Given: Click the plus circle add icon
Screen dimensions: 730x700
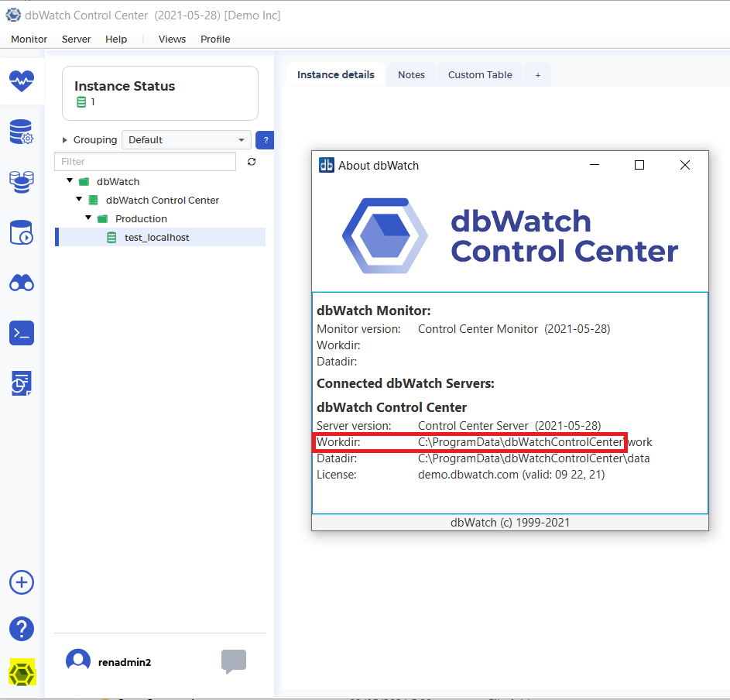Looking at the screenshot, I should 22,582.
